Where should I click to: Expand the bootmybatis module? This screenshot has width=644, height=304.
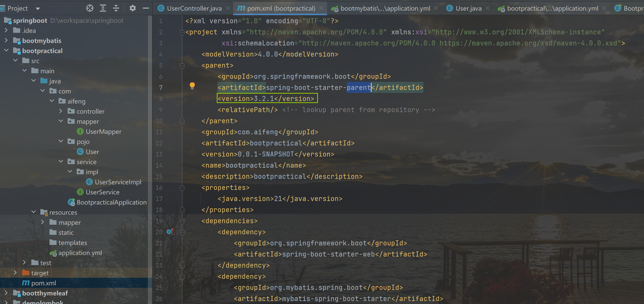tap(6, 40)
